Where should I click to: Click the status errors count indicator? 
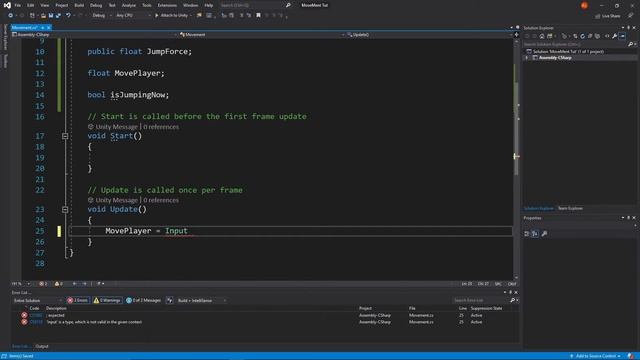coord(43,284)
